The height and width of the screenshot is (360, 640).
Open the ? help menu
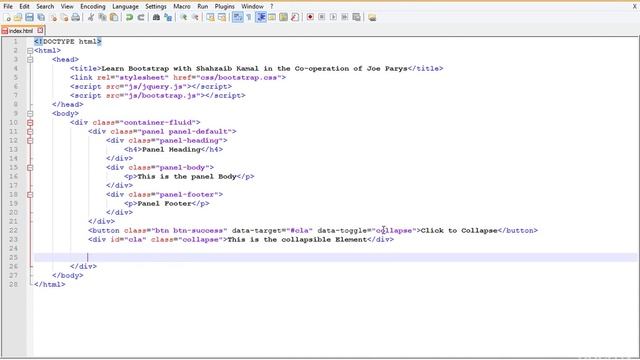click(271, 7)
